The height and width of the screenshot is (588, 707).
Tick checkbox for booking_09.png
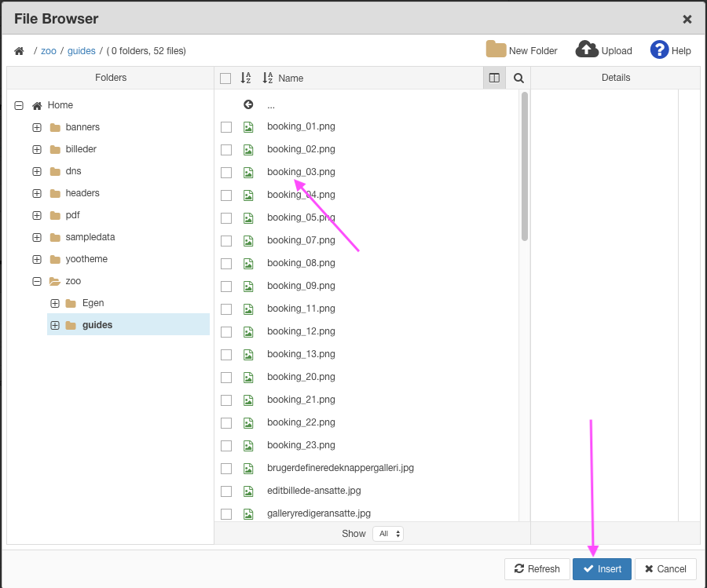coord(226,287)
